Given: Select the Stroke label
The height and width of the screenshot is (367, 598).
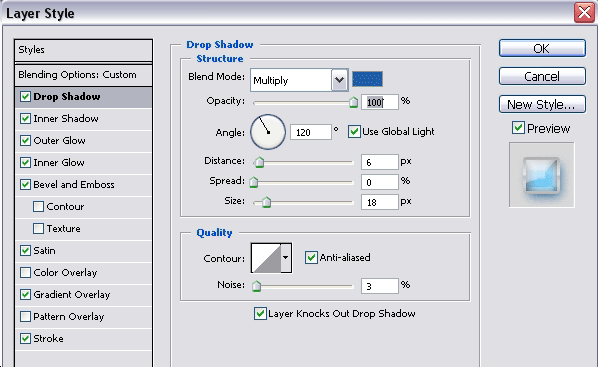Looking at the screenshot, I should [x=48, y=338].
